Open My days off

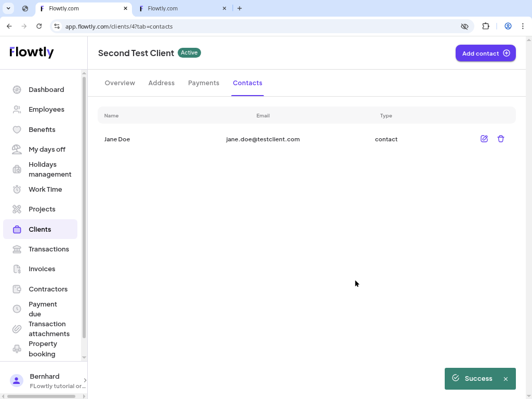pyautogui.click(x=47, y=149)
